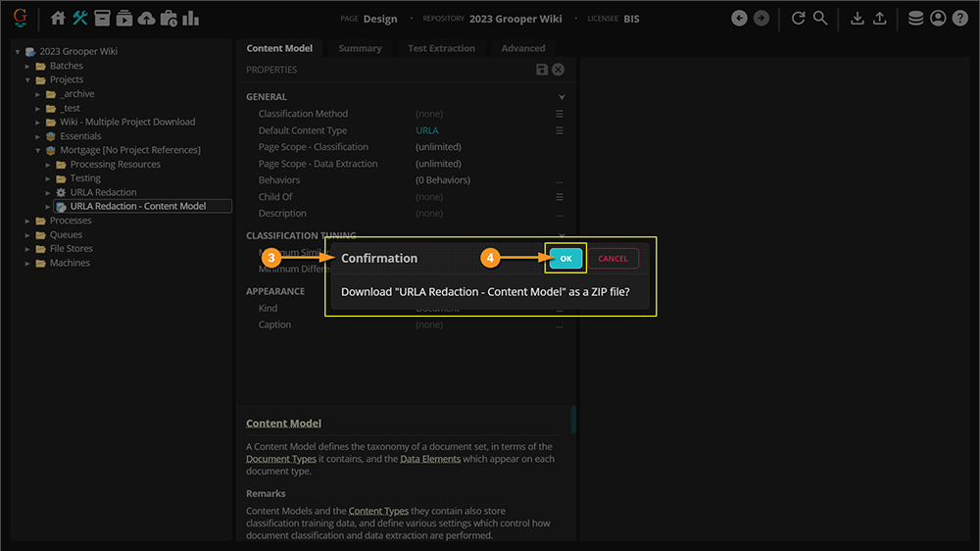The height and width of the screenshot is (551, 980).
Task: Follow the Document Types help link
Action: pyautogui.click(x=281, y=459)
